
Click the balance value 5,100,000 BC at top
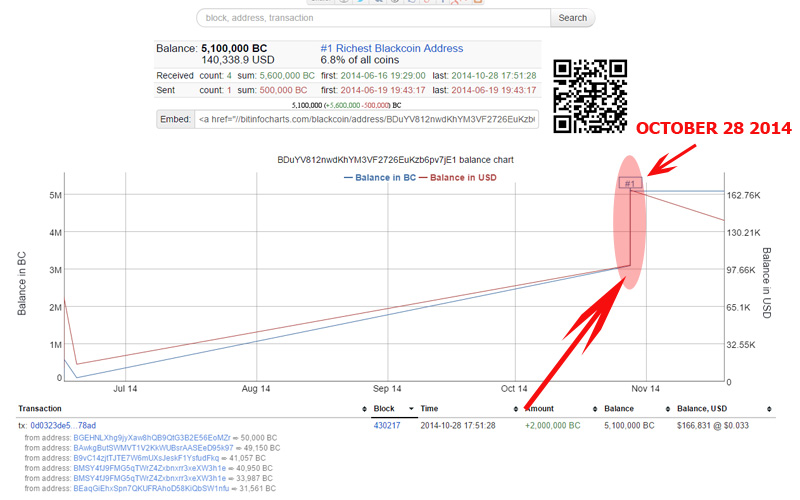point(234,48)
